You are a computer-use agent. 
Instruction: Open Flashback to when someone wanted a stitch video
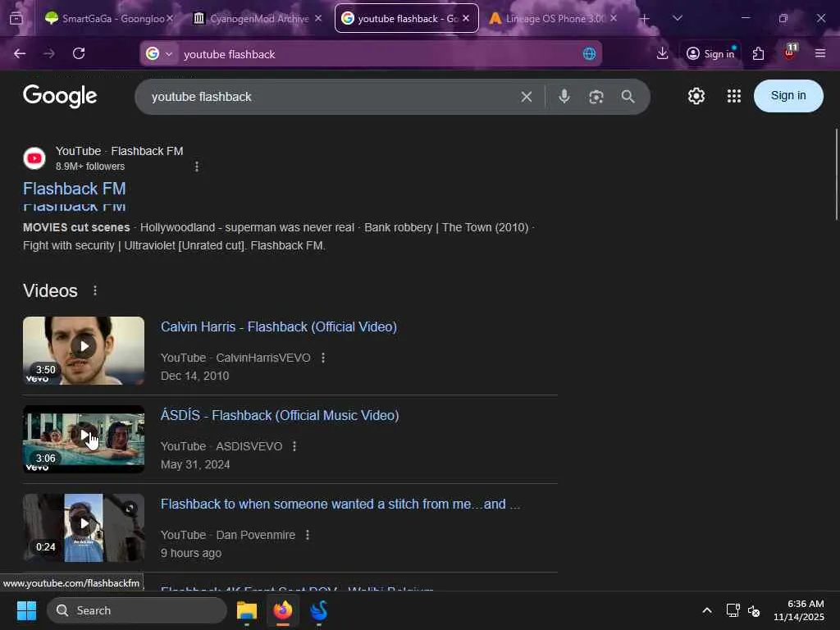coord(340,504)
